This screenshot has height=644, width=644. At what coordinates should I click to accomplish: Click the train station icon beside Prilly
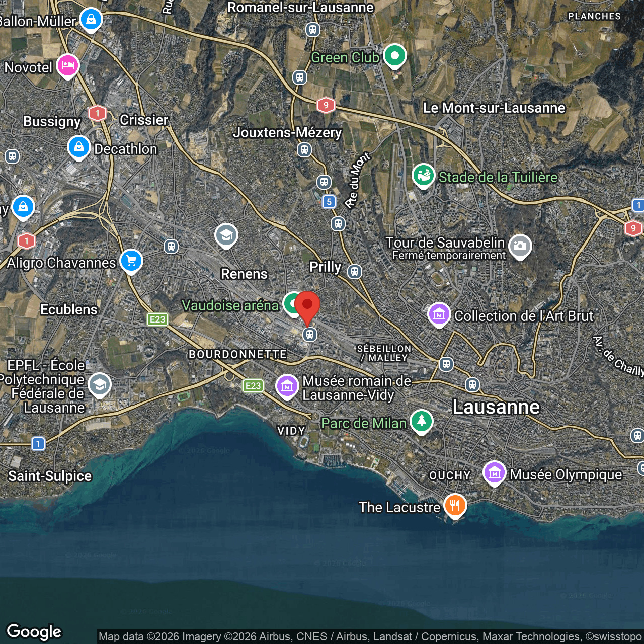click(355, 272)
